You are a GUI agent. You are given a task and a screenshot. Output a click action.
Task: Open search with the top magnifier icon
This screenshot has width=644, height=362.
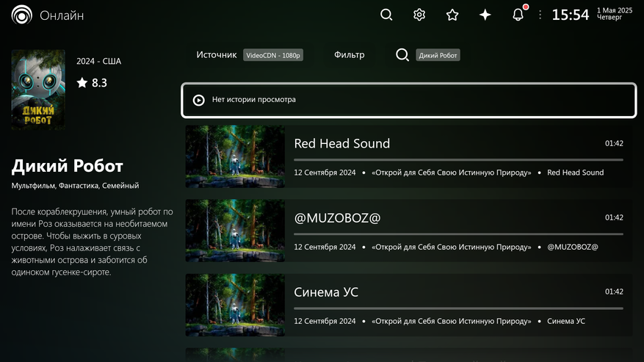point(386,15)
